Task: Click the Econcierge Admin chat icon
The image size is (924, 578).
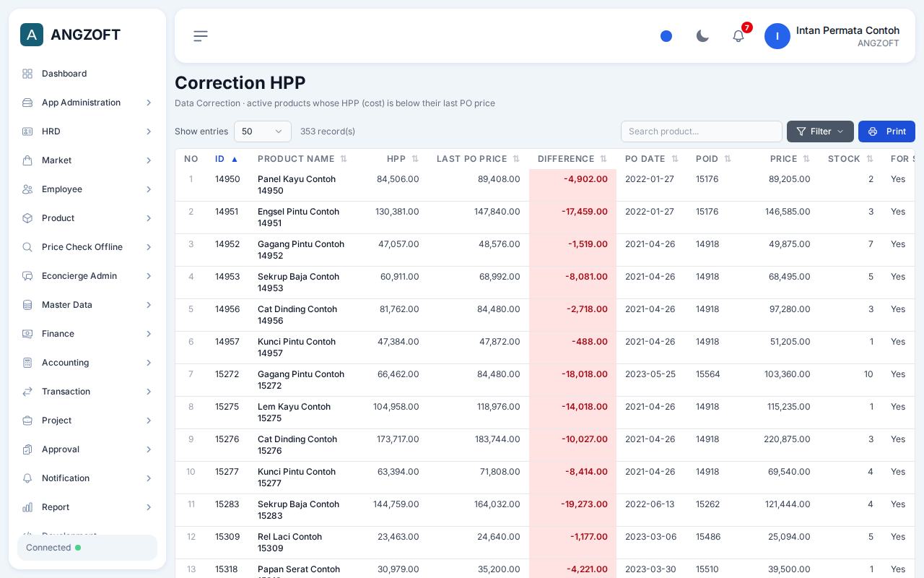Action: pos(27,276)
